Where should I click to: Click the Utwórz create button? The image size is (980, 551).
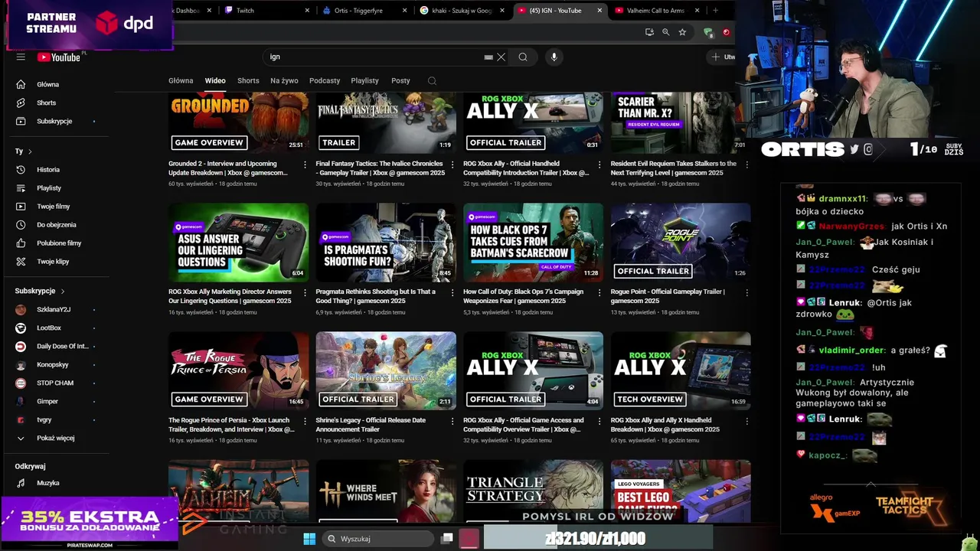pos(722,57)
